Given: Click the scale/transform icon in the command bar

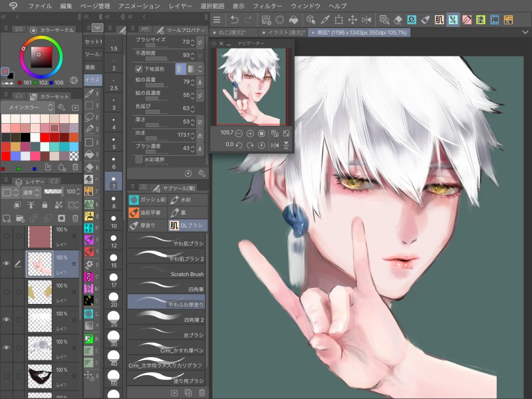Looking at the screenshot, I should point(338,20).
